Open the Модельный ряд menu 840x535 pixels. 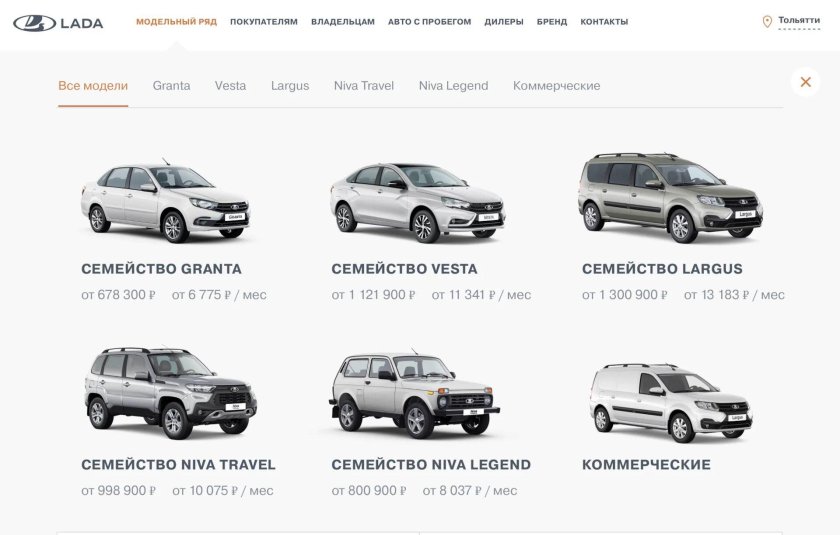coord(176,22)
